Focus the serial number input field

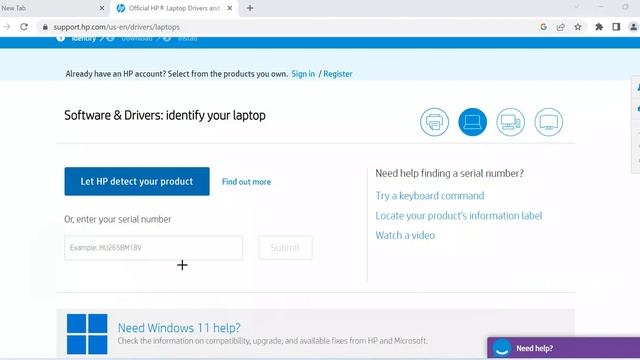[153, 248]
